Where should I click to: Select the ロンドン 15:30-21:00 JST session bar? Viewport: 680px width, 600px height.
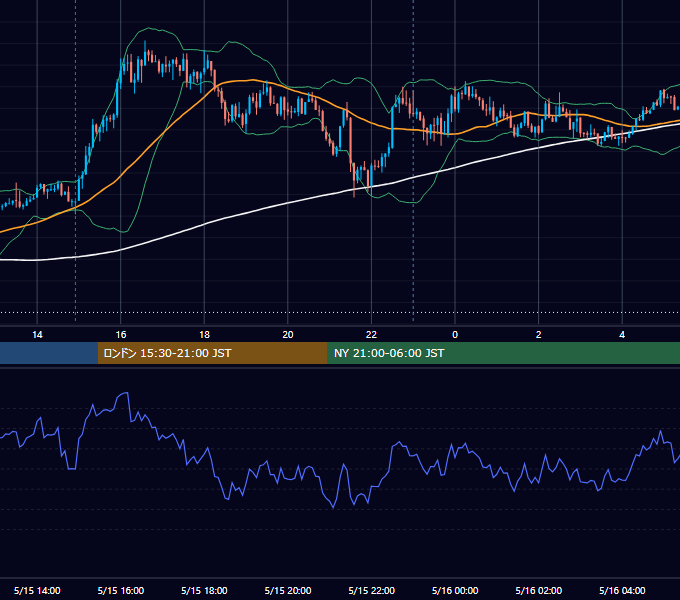click(x=212, y=353)
